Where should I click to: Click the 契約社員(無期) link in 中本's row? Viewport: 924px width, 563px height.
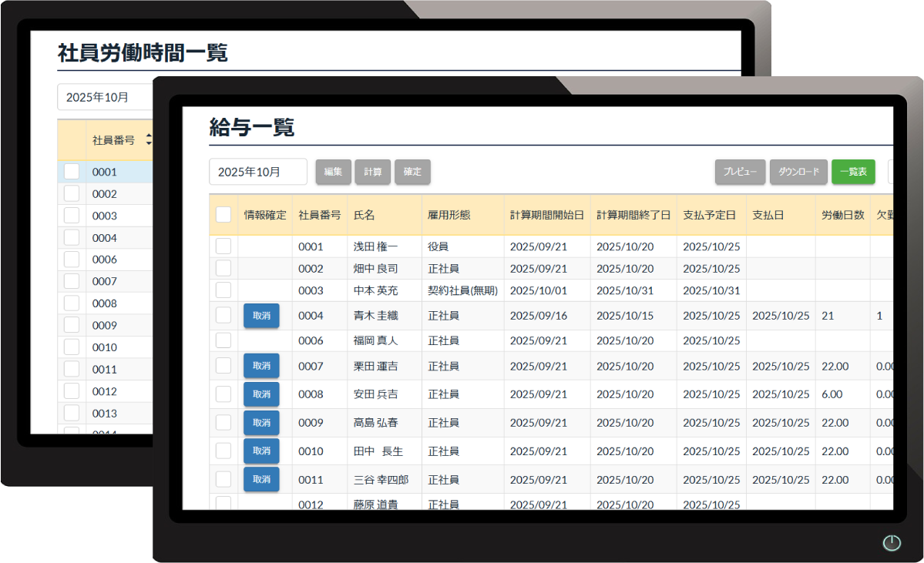coord(462,291)
